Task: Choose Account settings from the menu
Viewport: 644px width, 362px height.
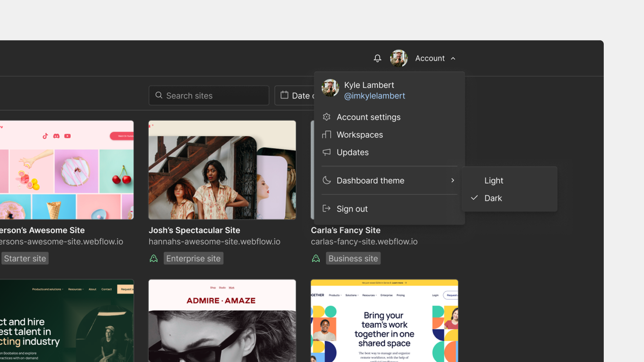Action: [369, 117]
